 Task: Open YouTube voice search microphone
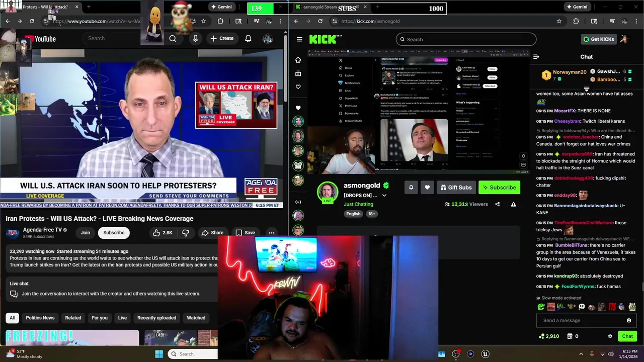pyautogui.click(x=195, y=39)
